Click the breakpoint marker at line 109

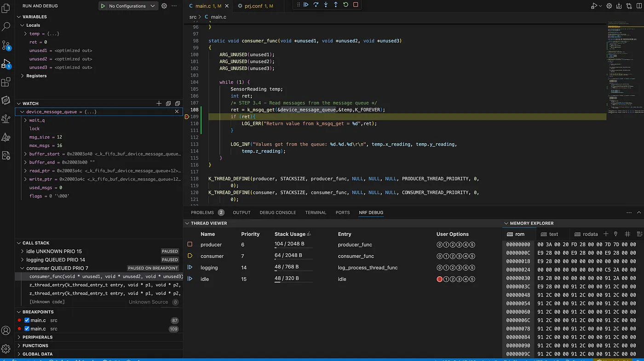coord(187,117)
